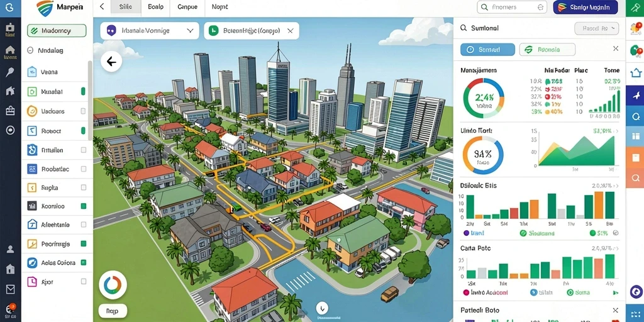644x322 pixels.
Task: Click the Aleehtanio list item icon
Action: tap(32, 225)
